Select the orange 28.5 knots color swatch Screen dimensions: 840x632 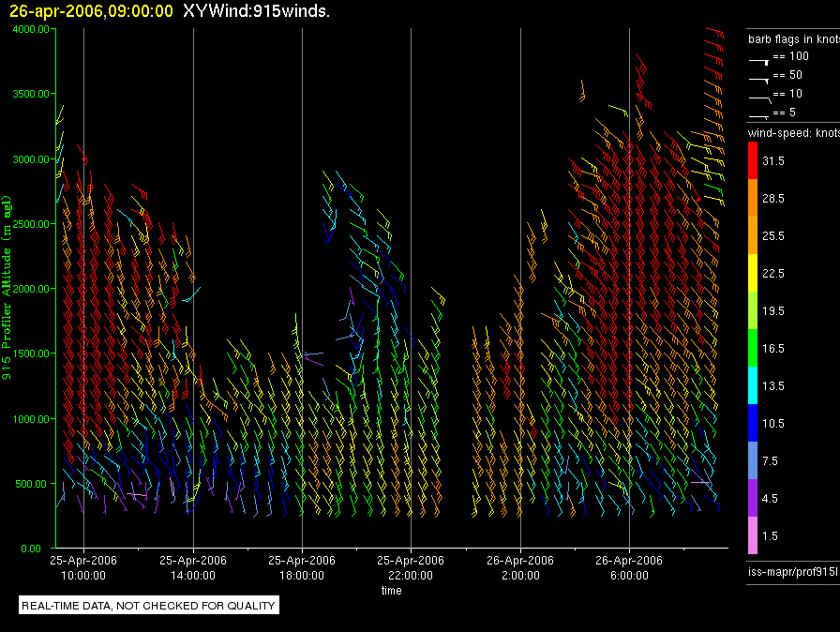pyautogui.click(x=754, y=199)
